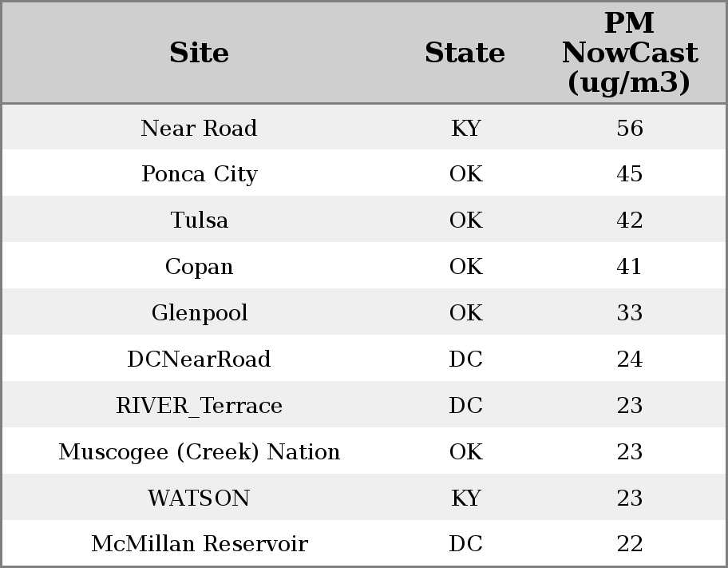Select the RIVER_Terrace site cell
This screenshot has width=728, height=568.
(200, 405)
